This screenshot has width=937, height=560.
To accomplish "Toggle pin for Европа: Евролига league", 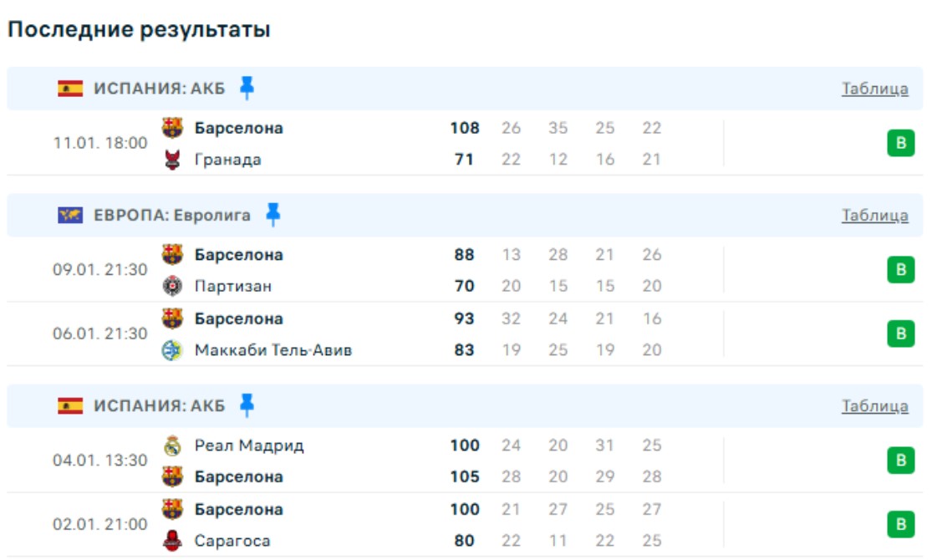I will [272, 215].
